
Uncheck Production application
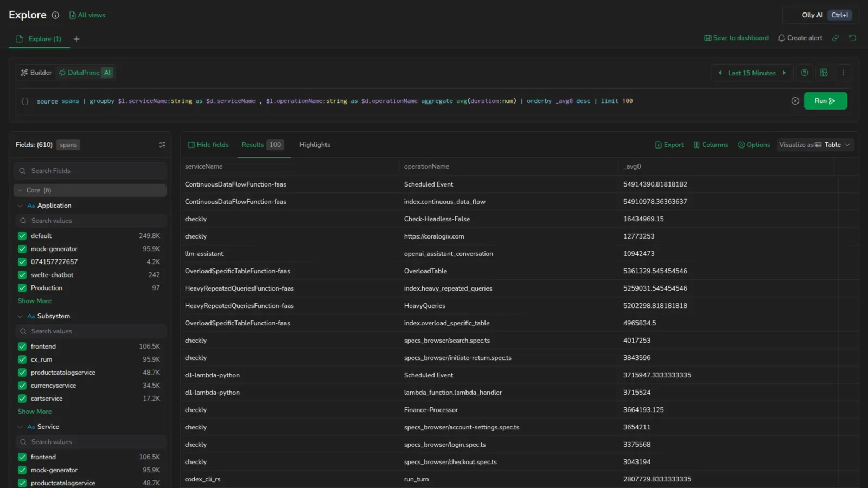click(22, 288)
